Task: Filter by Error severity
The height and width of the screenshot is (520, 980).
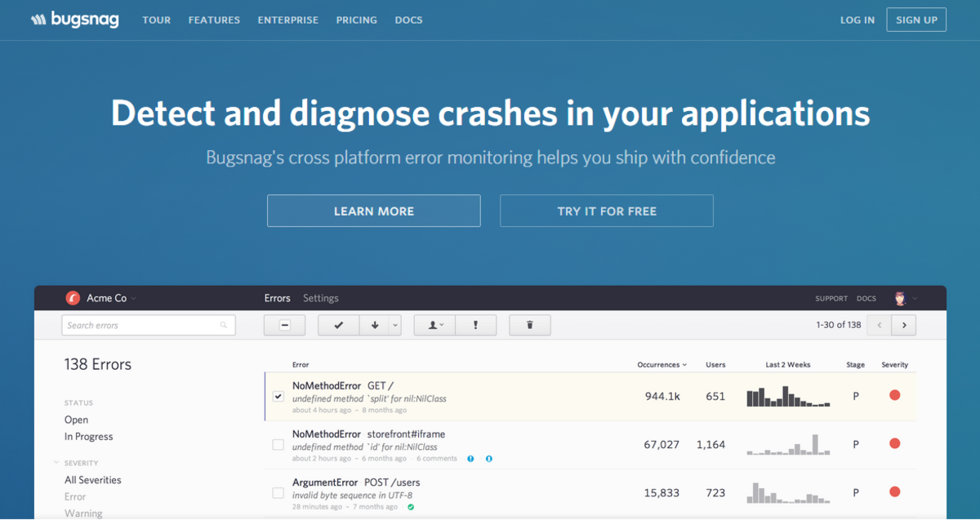Action: pos(75,496)
